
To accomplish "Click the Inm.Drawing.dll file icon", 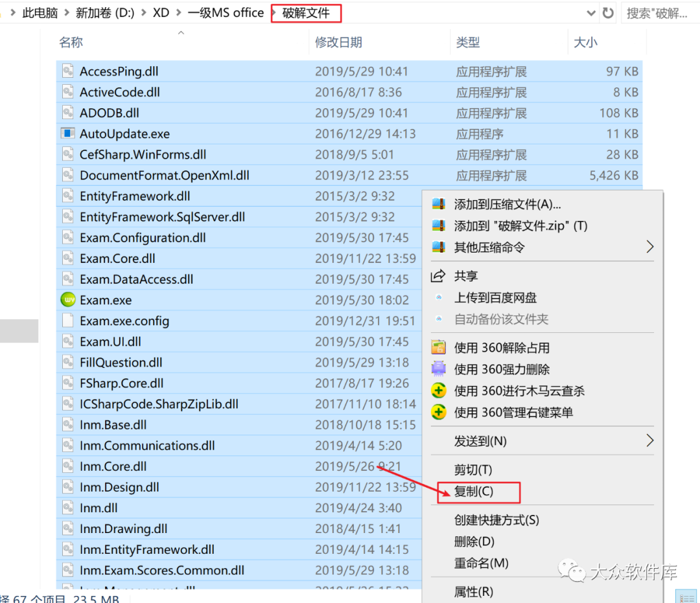I will point(67,529).
